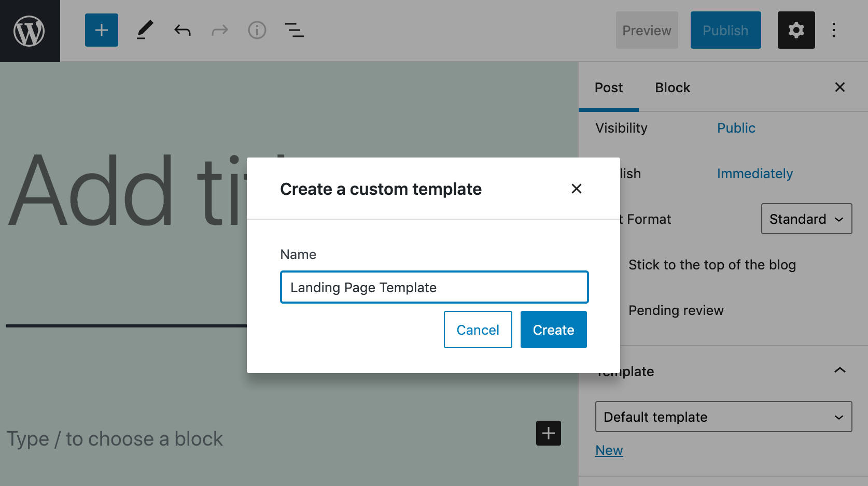Close the Create a custom template dialog

(x=576, y=189)
